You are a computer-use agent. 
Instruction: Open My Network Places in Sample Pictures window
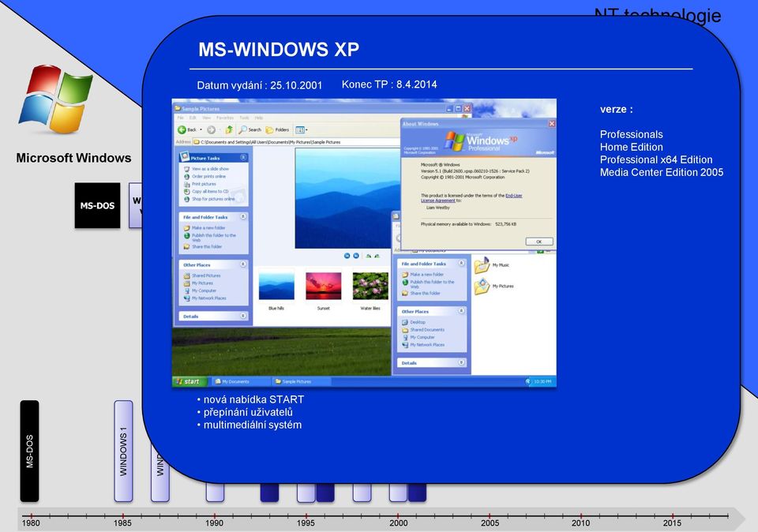208,298
